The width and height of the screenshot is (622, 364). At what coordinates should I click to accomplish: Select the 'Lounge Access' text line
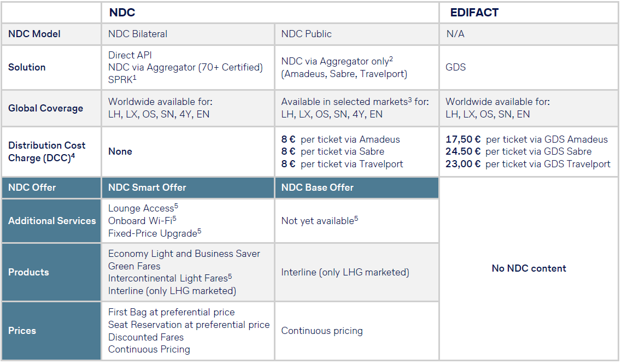click(x=141, y=208)
